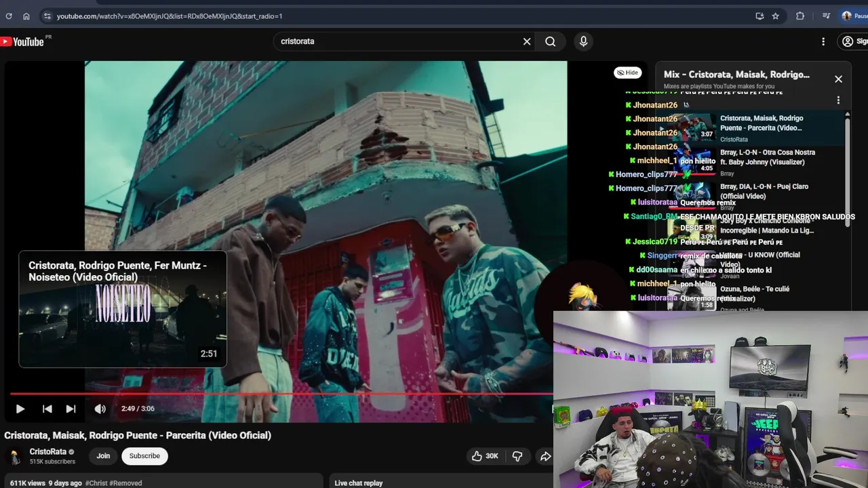Hide the playlist panel with Hide button
The width and height of the screenshot is (868, 488).
point(628,73)
